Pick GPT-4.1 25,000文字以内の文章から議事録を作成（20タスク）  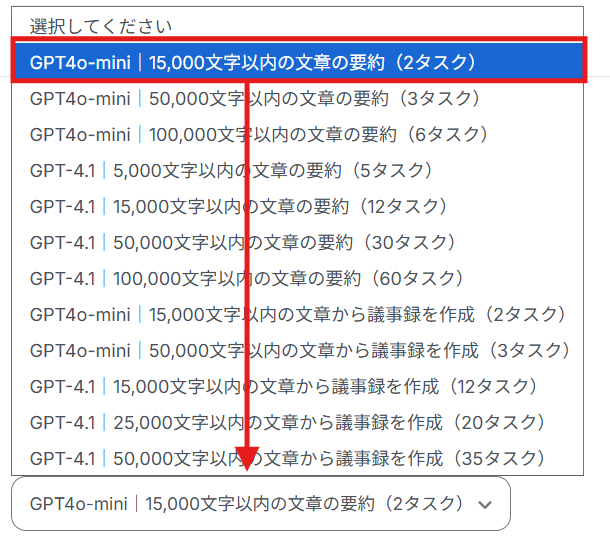click(297, 422)
